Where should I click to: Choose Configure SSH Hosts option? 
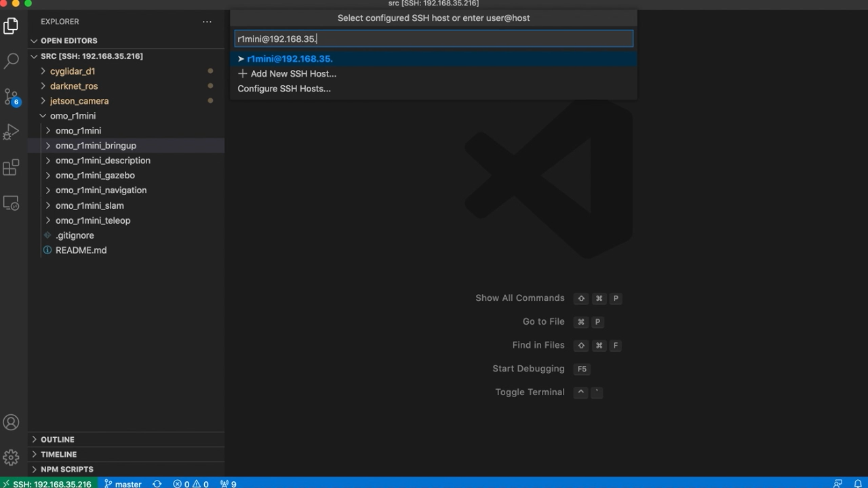pyautogui.click(x=433, y=89)
